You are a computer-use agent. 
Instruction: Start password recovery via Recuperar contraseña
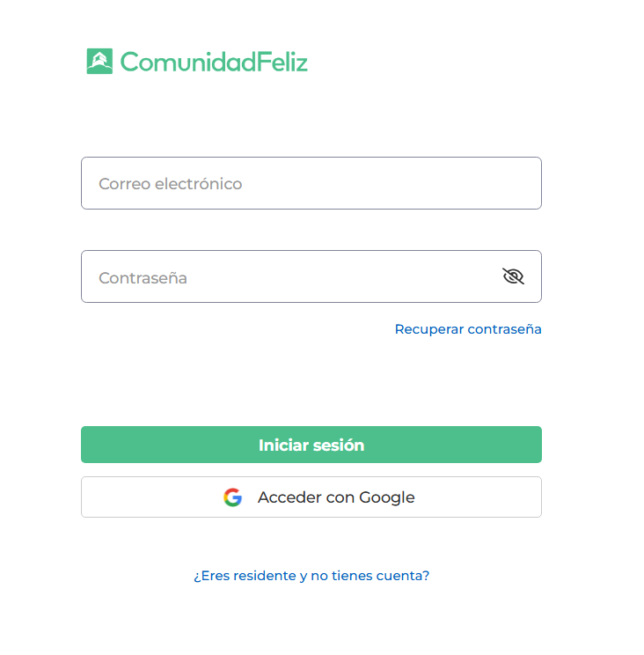coord(468,329)
